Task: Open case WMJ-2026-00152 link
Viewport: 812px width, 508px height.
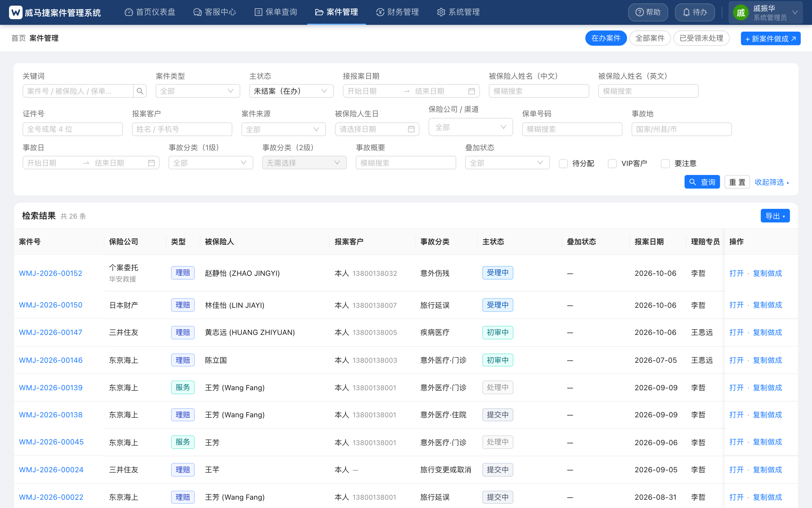Action: (50, 273)
